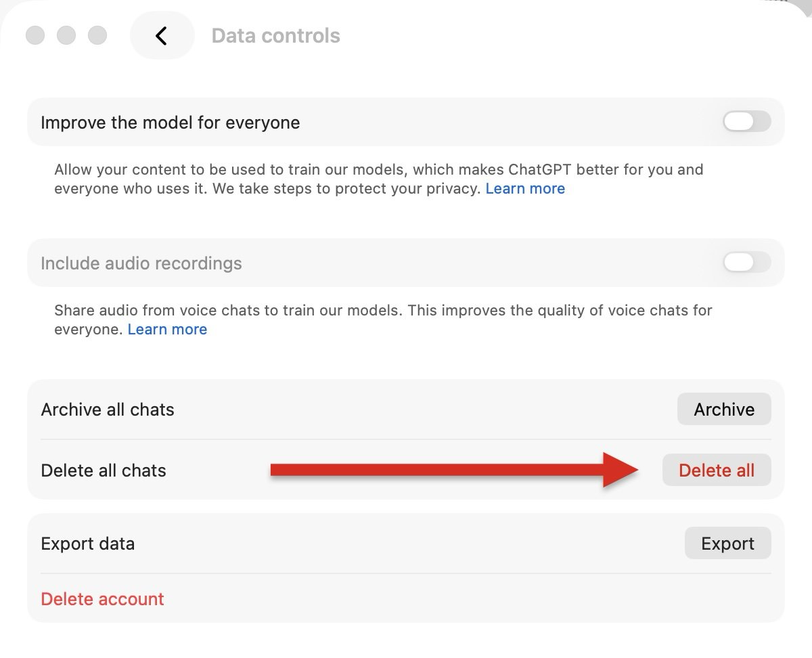
Task: Go back using the chevron arrow button
Action: 162,36
